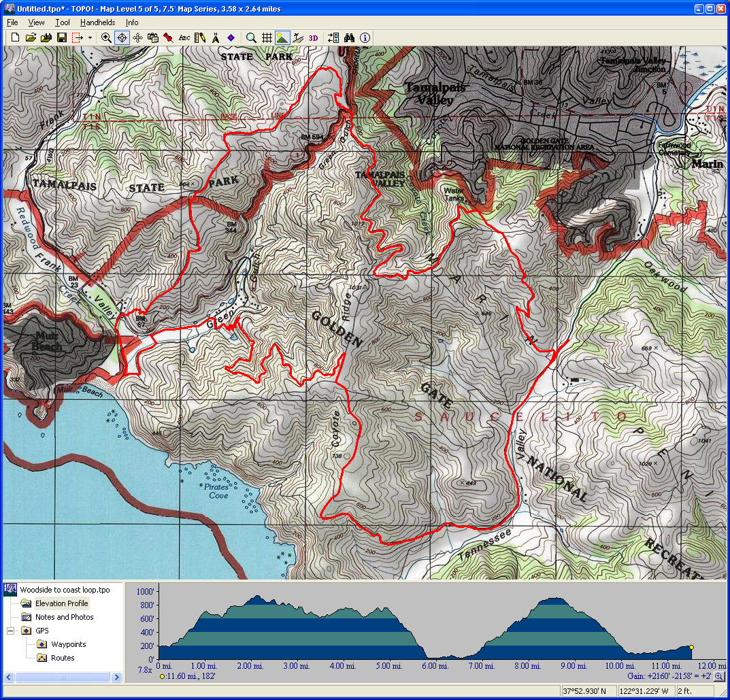Image resolution: width=730 pixels, height=700 pixels.
Task: Activate the centering crosshair tool
Action: pyautogui.click(x=122, y=38)
